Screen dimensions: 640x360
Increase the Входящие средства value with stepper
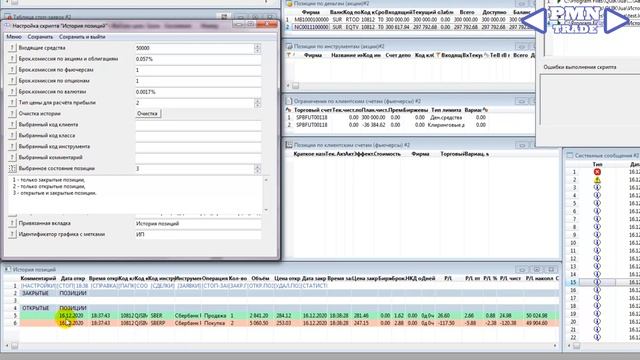(257, 46)
